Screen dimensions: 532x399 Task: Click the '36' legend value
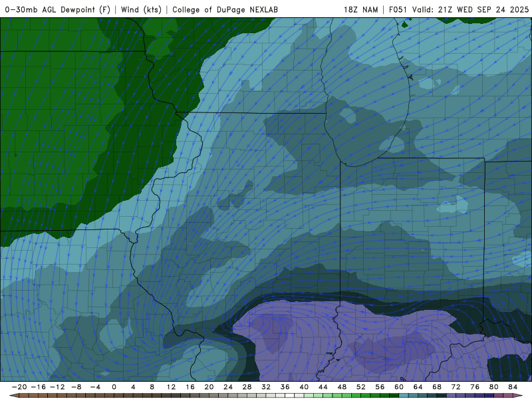[x=285, y=387]
